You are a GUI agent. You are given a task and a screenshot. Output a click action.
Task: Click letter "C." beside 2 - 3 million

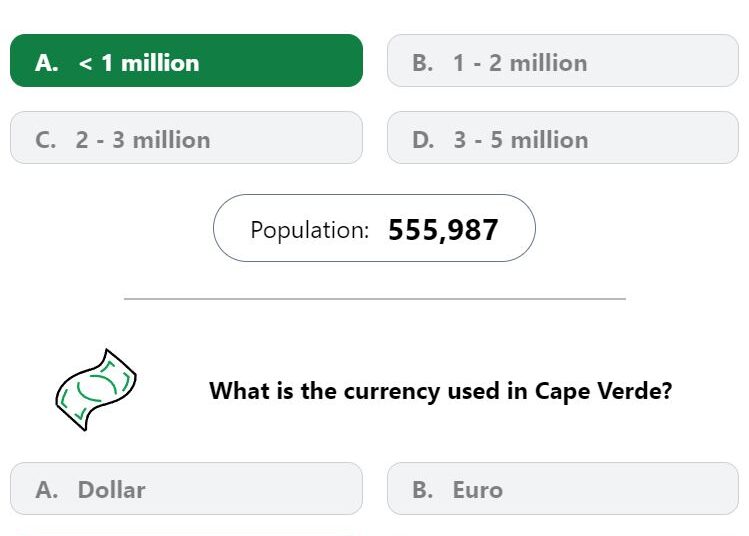(x=46, y=139)
